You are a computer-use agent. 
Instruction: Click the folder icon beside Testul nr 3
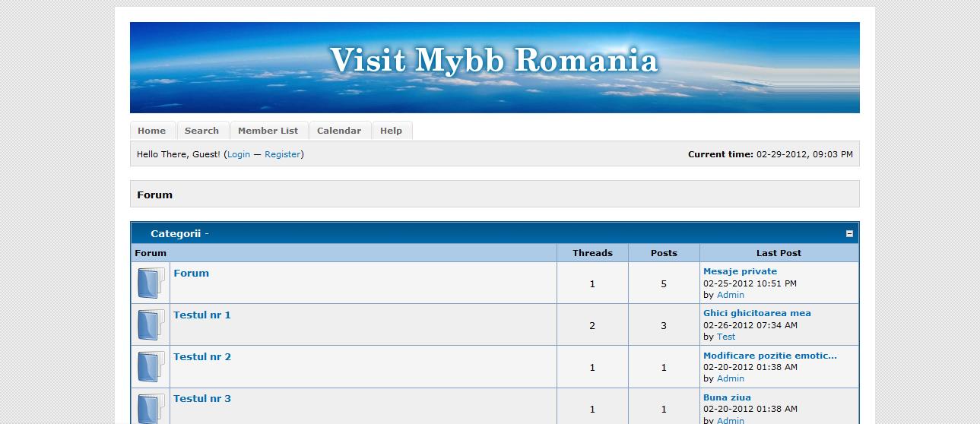coord(151,407)
